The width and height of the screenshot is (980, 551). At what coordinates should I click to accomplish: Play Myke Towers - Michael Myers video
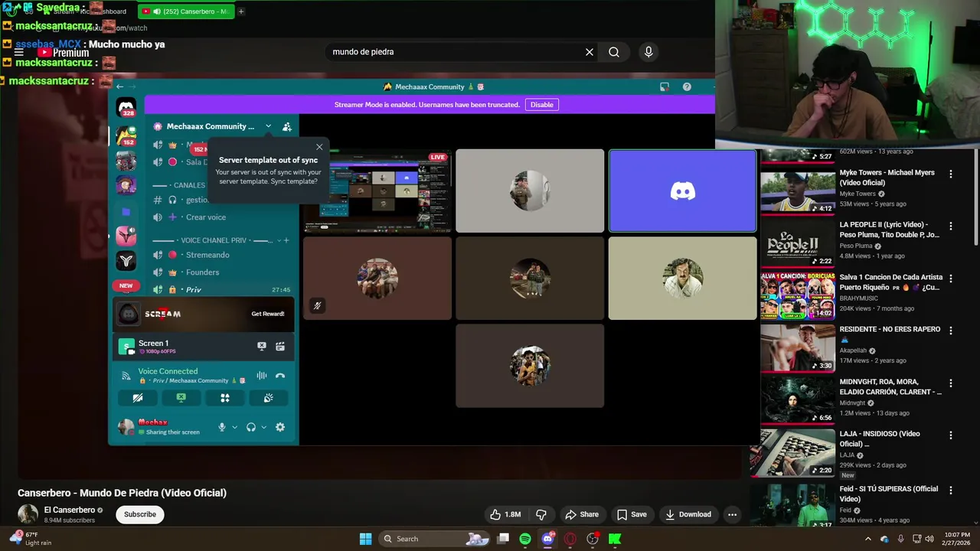798,192
